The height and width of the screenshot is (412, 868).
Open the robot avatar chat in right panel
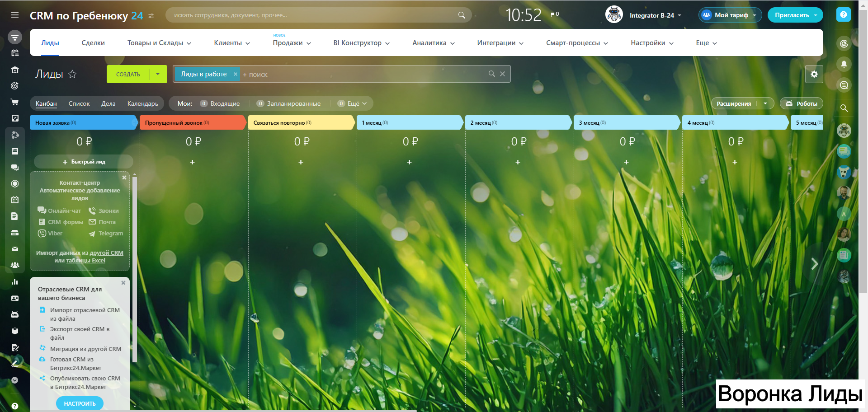pyautogui.click(x=844, y=131)
